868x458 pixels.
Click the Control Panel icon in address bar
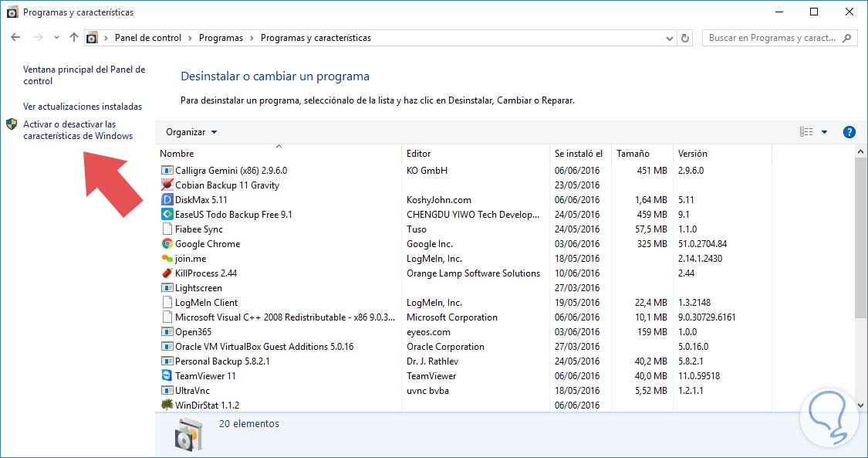click(93, 38)
